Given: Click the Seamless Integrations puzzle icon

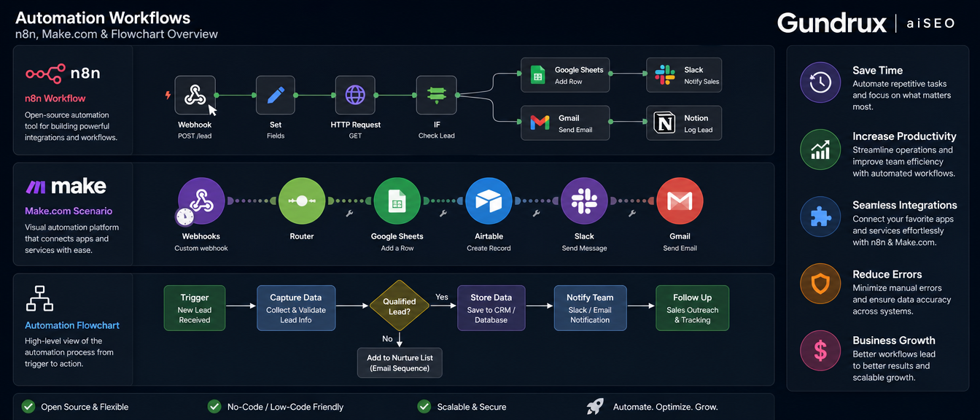Looking at the screenshot, I should (820, 217).
